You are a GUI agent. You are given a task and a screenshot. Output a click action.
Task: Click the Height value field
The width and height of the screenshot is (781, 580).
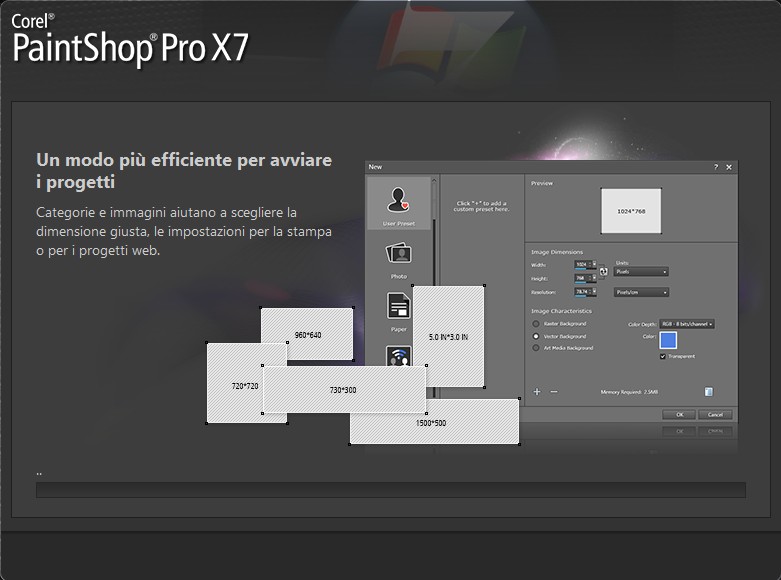point(581,278)
